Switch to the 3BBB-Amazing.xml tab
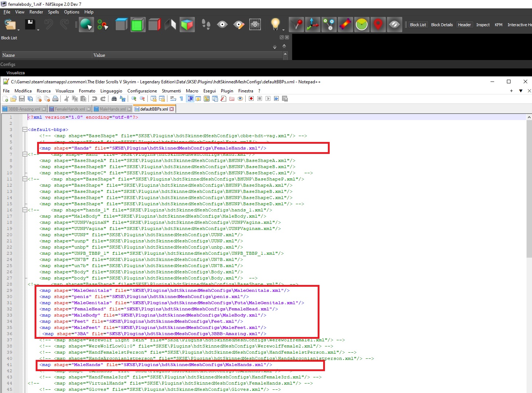 (x=24, y=109)
